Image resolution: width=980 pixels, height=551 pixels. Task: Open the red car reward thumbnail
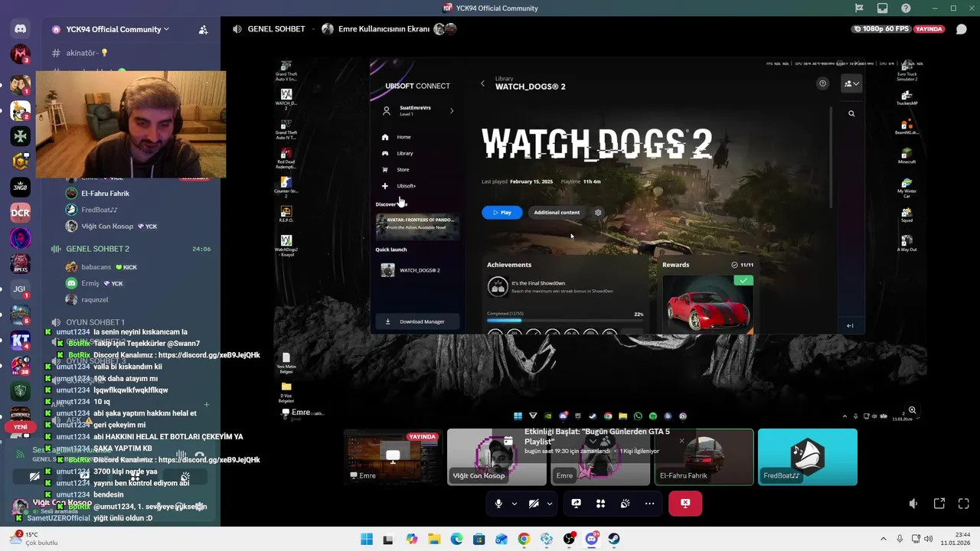click(x=708, y=304)
